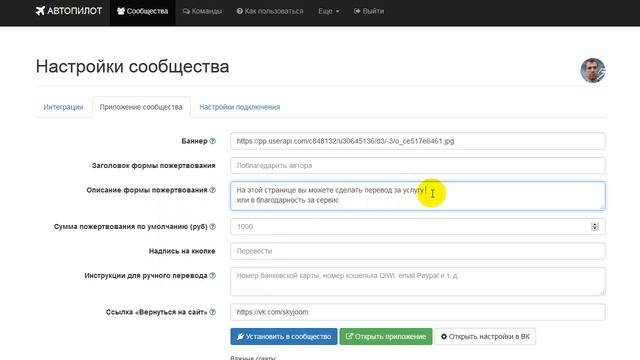Click the Установить в сообщество button

[284, 336]
